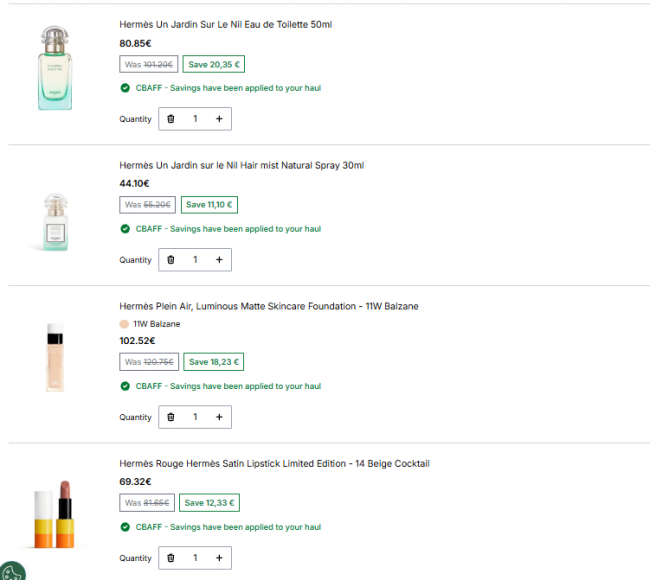This screenshot has width=650, height=580.
Task: Trash the Plein Air Foundation item
Action: (x=171, y=417)
